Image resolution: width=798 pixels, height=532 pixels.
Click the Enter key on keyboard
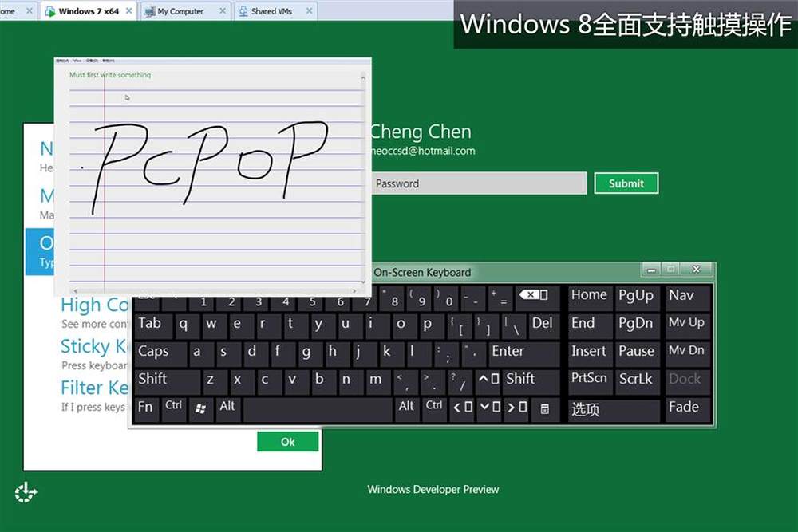pyautogui.click(x=524, y=353)
